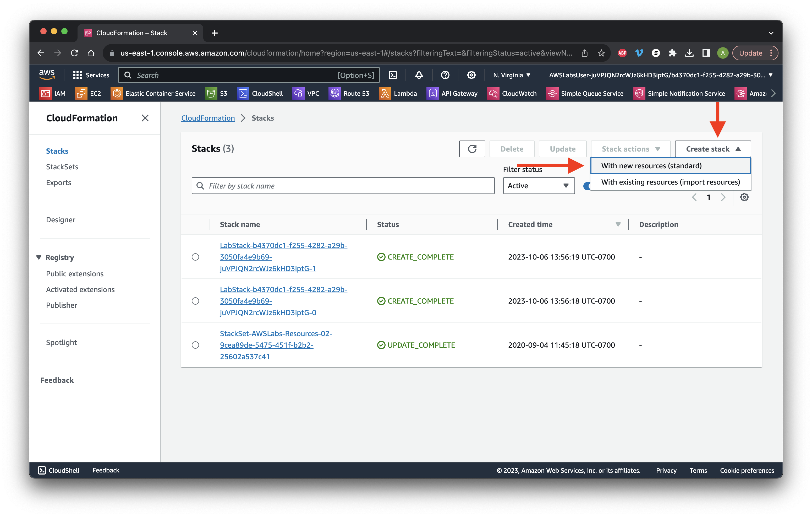
Task: Open Spotlight in side navigation
Action: [x=61, y=342]
